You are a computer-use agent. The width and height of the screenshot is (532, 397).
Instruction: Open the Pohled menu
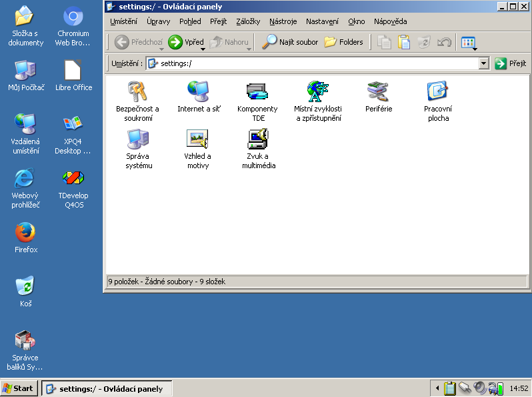coord(190,21)
